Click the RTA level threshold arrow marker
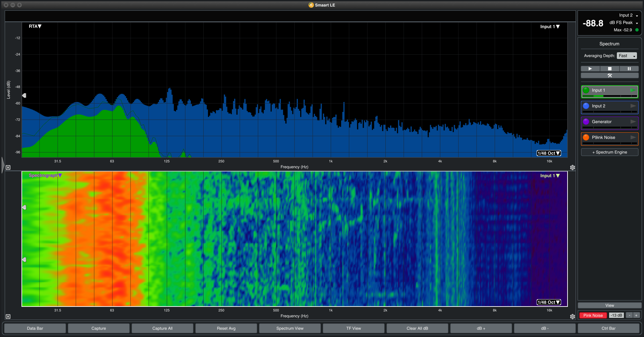Image resolution: width=644 pixels, height=337 pixels. 24,95
